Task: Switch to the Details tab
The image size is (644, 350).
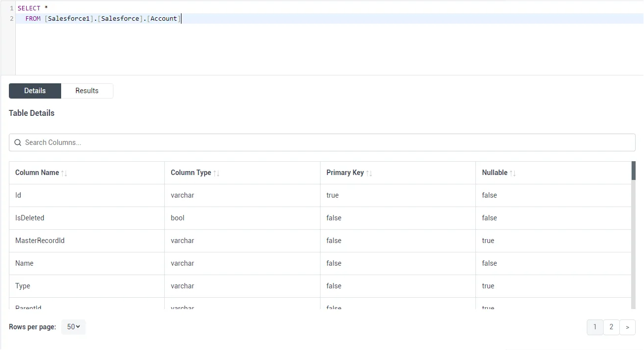Action: tap(35, 91)
